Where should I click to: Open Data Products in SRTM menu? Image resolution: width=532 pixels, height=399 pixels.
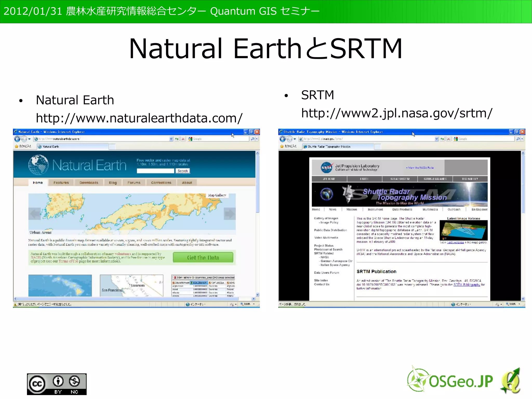[402, 209]
